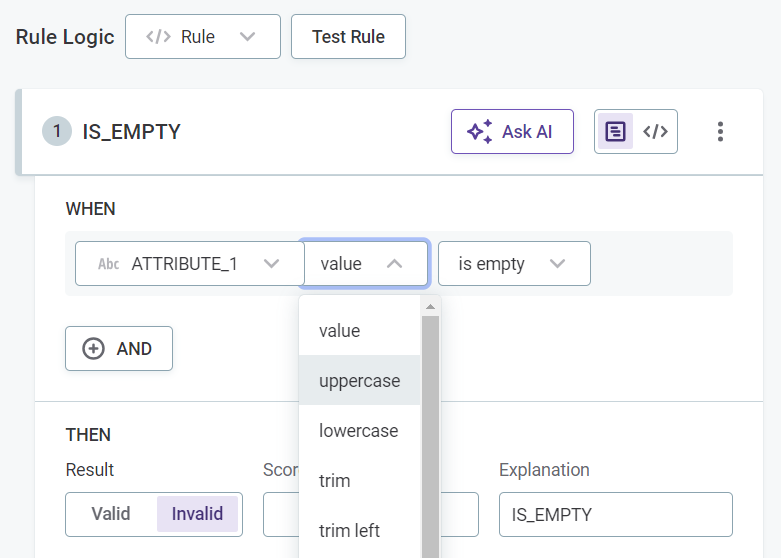
Task: Set result to Invalid
Action: click(x=197, y=514)
